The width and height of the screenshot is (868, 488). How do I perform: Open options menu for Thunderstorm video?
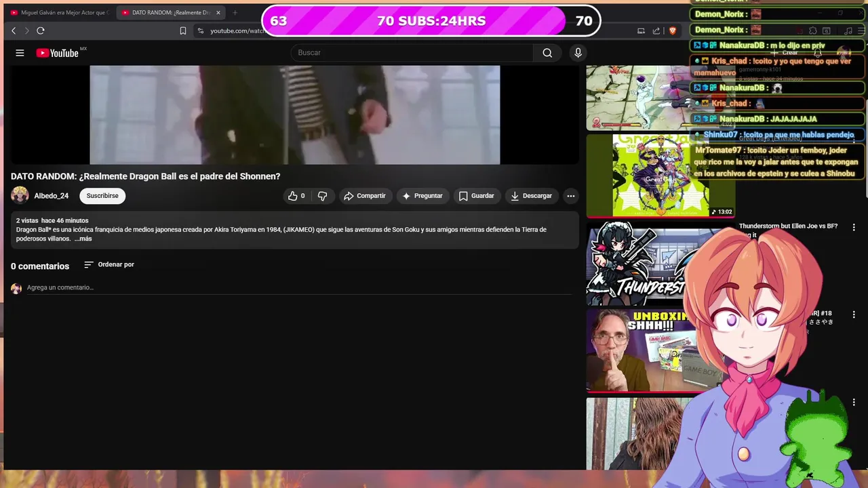pyautogui.click(x=854, y=228)
